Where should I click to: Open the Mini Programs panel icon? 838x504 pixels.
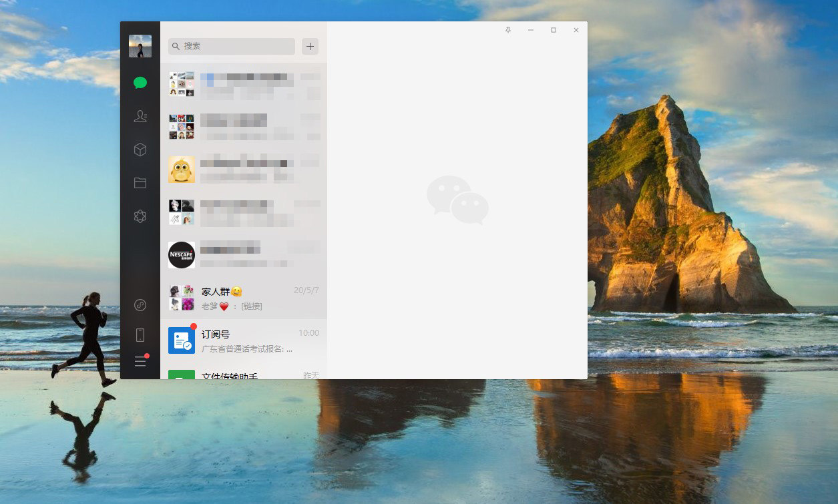pyautogui.click(x=140, y=305)
